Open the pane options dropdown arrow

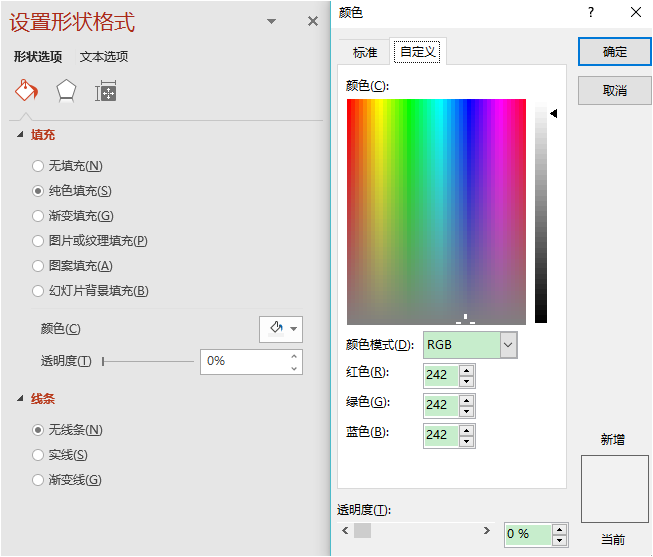[x=271, y=22]
